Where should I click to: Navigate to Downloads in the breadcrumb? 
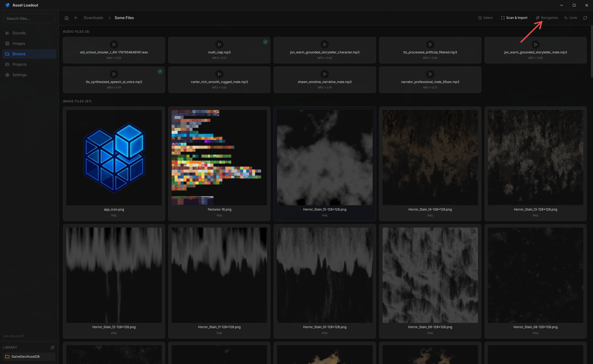pyautogui.click(x=93, y=18)
